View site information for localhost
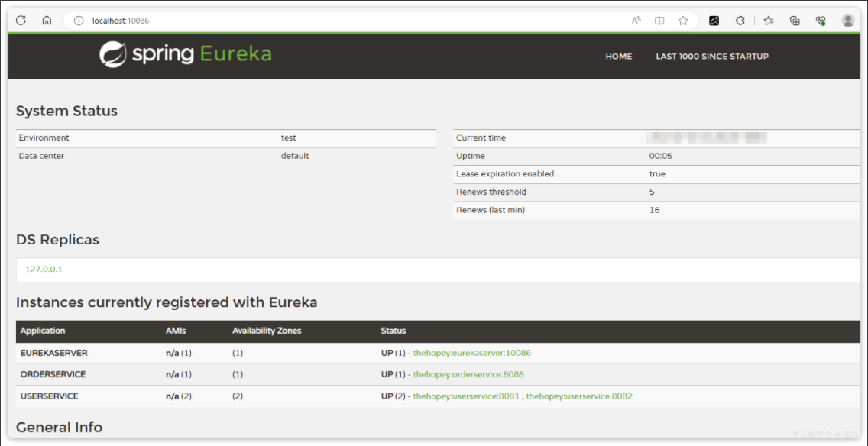The image size is (868, 446). tap(78, 21)
